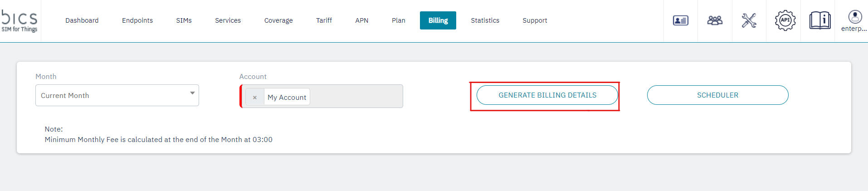The height and width of the screenshot is (191, 868).
Task: Open the Endpoints tab
Action: 137,20
